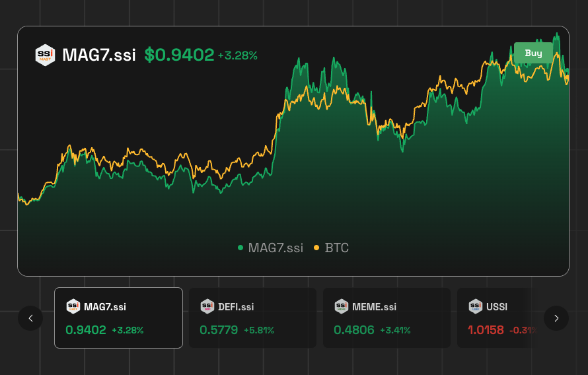Click the +3.28% value in MAG7.ssi card
Image resolution: width=588 pixels, height=375 pixels.
click(x=128, y=330)
